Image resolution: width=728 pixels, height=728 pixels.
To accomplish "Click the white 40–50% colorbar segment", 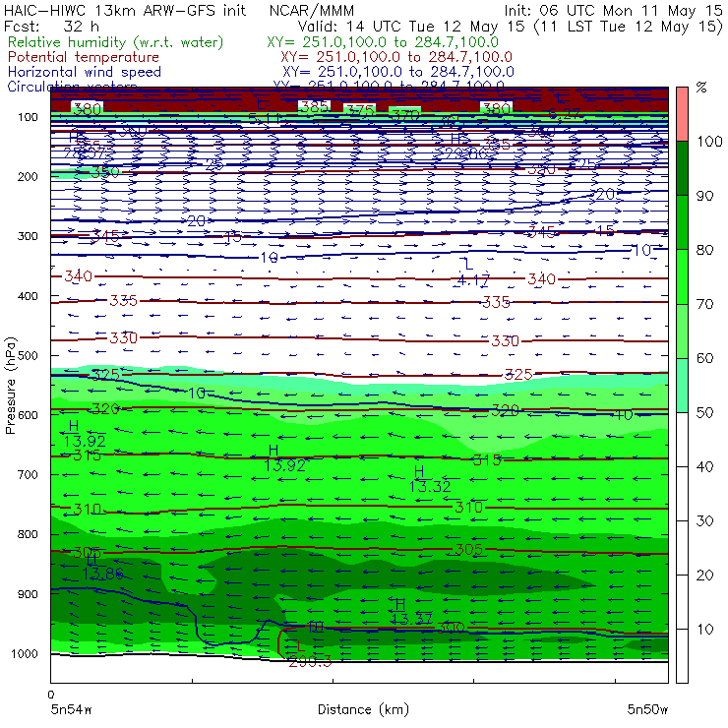I will click(682, 439).
